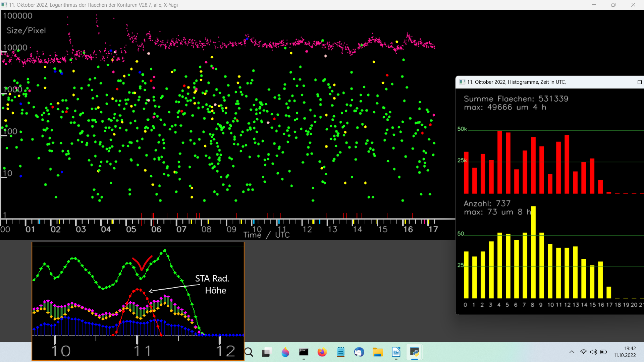The height and width of the screenshot is (362, 644).
Task: Open File Explorer from the taskbar
Action: point(377,352)
